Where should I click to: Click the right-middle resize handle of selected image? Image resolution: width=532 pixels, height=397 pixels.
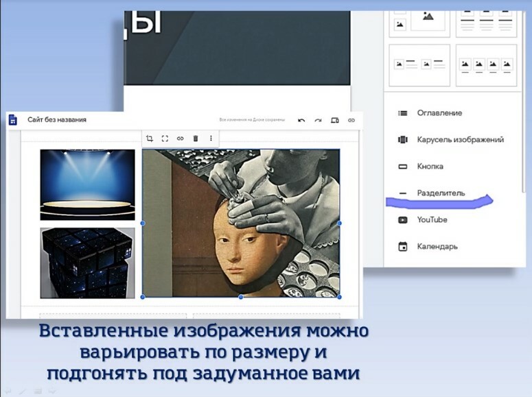click(x=339, y=223)
